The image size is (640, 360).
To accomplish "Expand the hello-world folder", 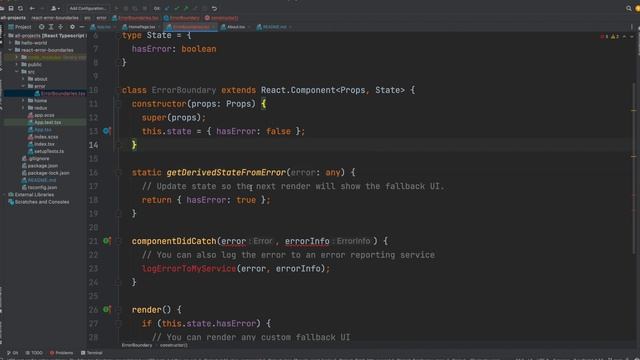I will click(10, 43).
